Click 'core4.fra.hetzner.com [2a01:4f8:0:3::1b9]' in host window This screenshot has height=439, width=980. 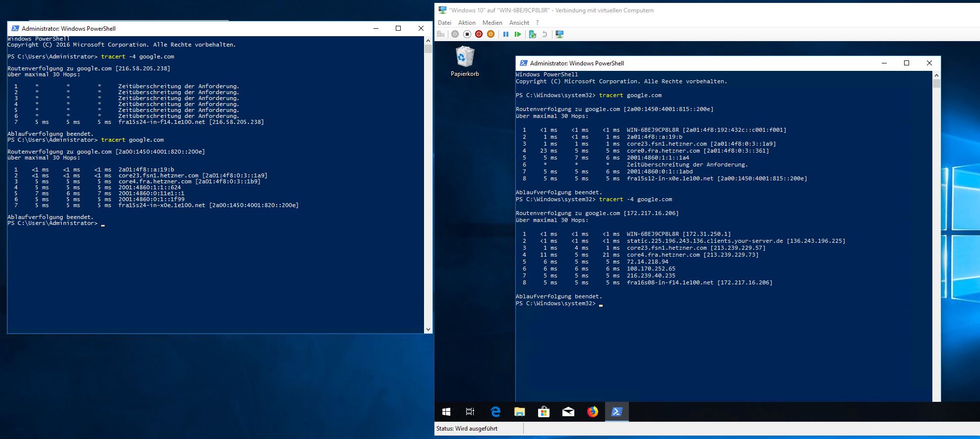pyautogui.click(x=189, y=181)
